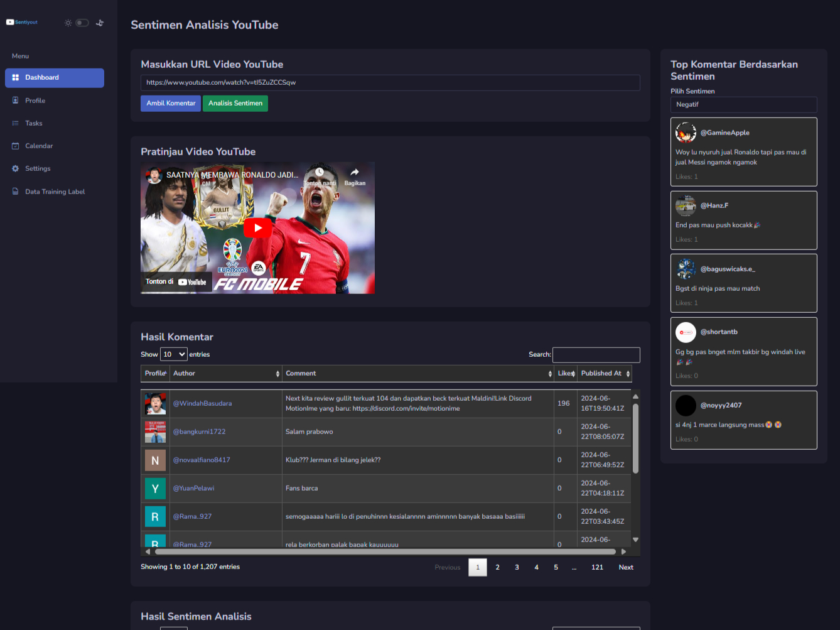Open the Show entries dropdown
The image size is (840, 630).
174,354
